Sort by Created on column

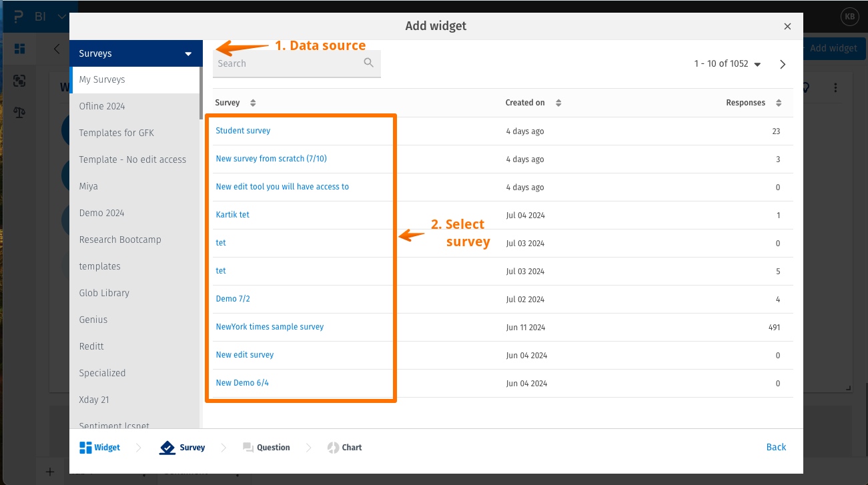558,103
